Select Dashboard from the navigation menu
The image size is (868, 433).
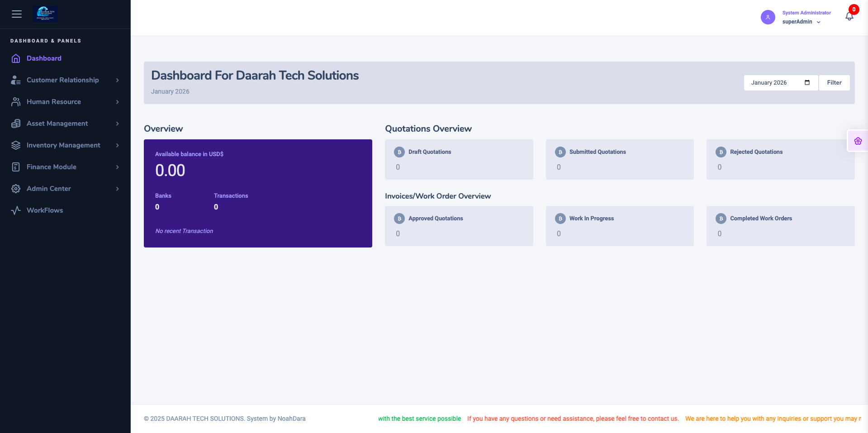tap(44, 58)
